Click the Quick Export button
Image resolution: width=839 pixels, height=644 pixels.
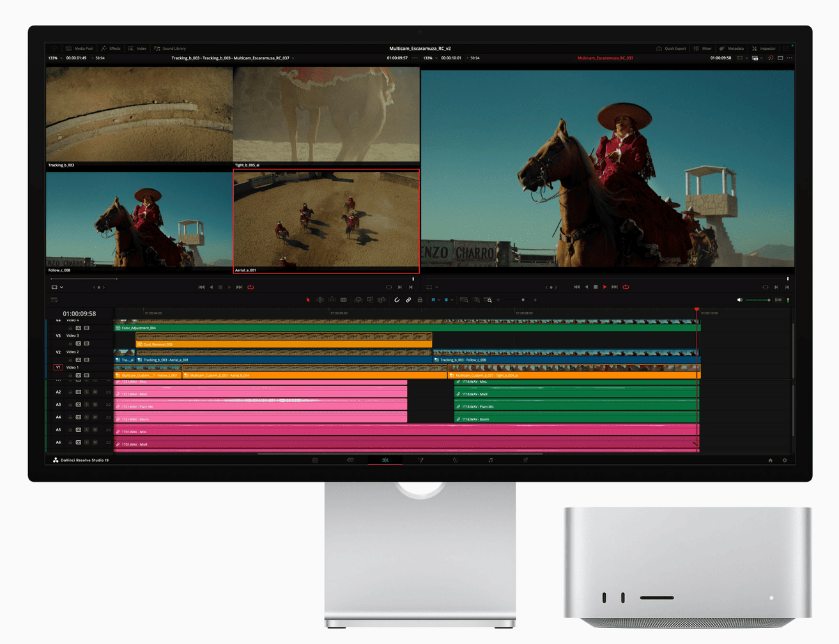tap(671, 49)
